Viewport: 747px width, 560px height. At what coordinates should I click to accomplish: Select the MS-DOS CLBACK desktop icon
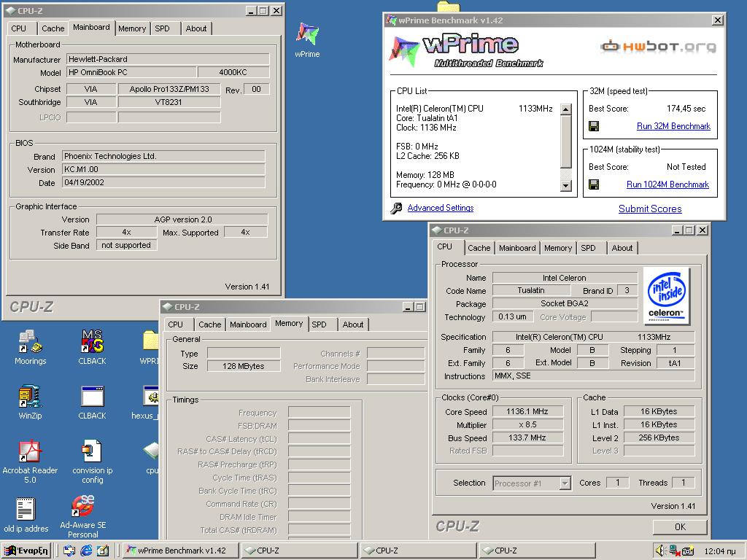click(x=92, y=346)
